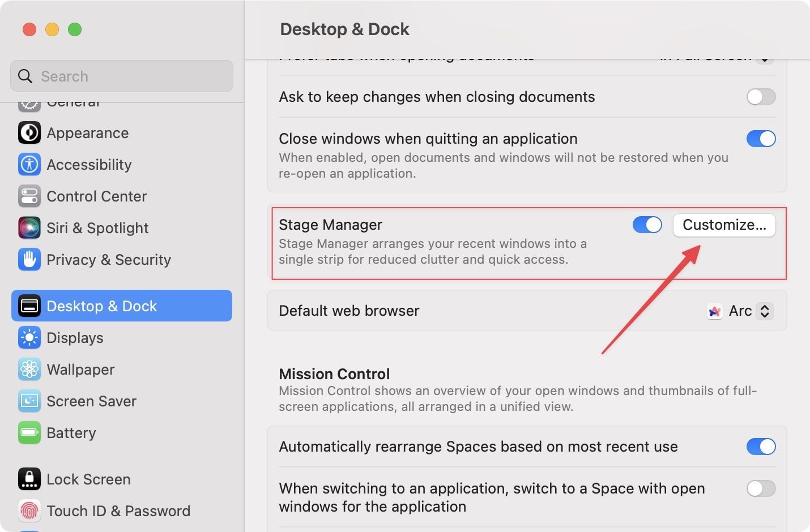The height and width of the screenshot is (532, 810).
Task: Click the Search settings field
Action: tap(122, 76)
